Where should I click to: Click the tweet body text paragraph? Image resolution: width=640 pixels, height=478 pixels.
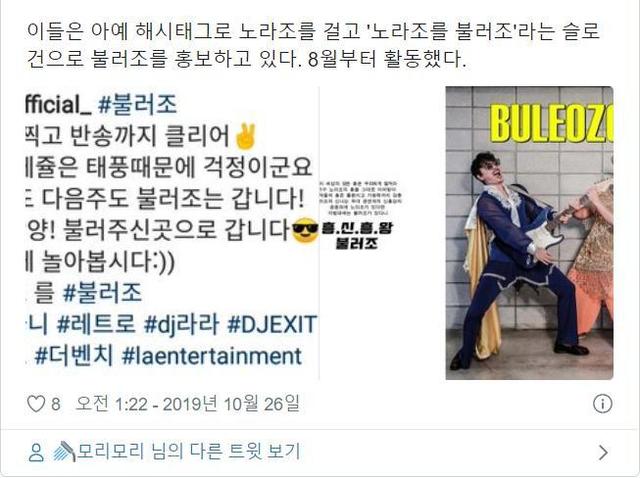pyautogui.click(x=313, y=45)
